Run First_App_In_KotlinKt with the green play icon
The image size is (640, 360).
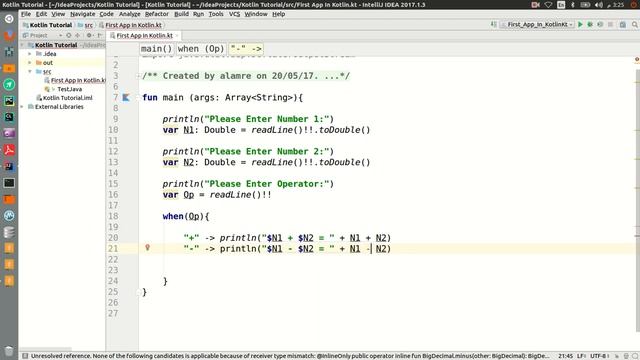click(580, 24)
